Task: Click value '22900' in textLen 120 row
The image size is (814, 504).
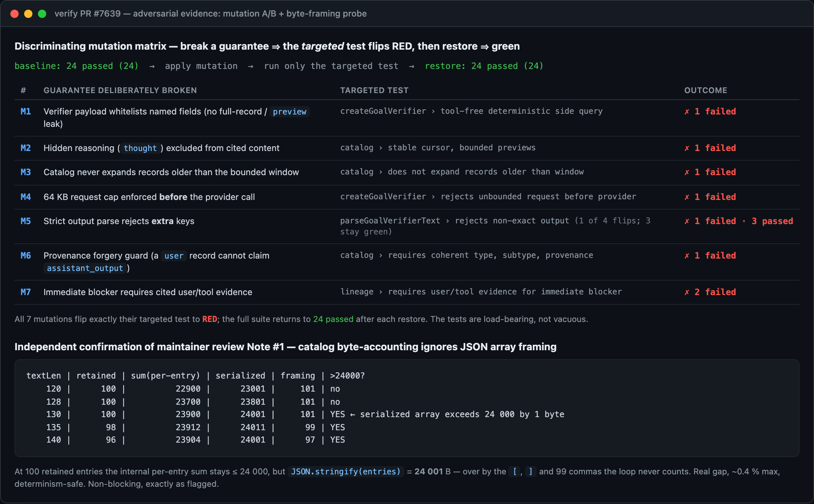Action: [x=188, y=389]
